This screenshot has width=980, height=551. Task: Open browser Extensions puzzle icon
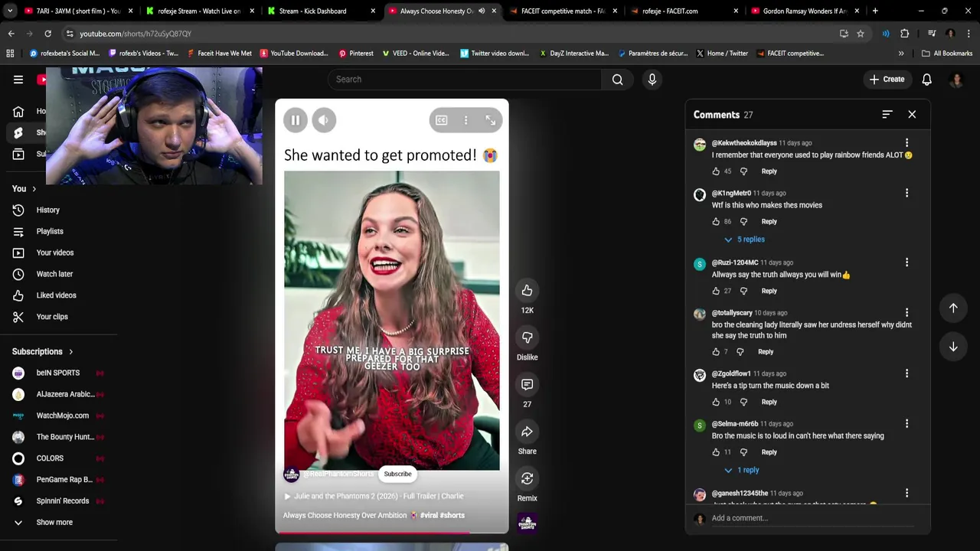pos(904,34)
